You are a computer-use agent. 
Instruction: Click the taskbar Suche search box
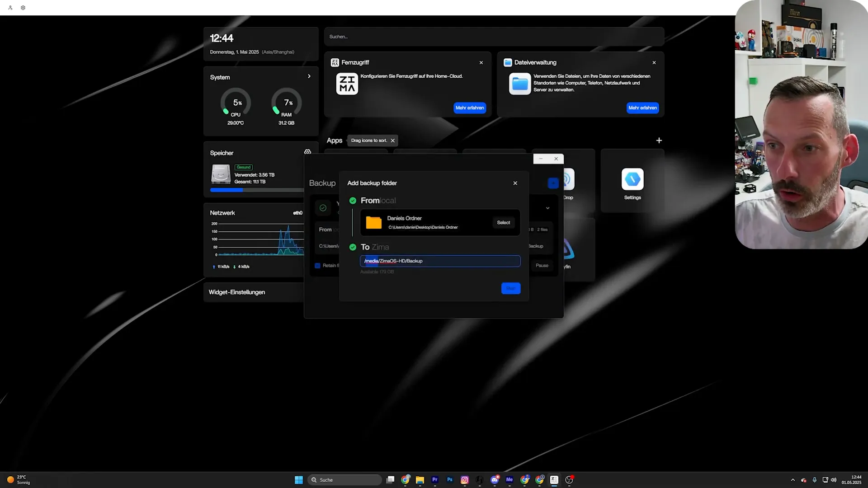click(344, 480)
